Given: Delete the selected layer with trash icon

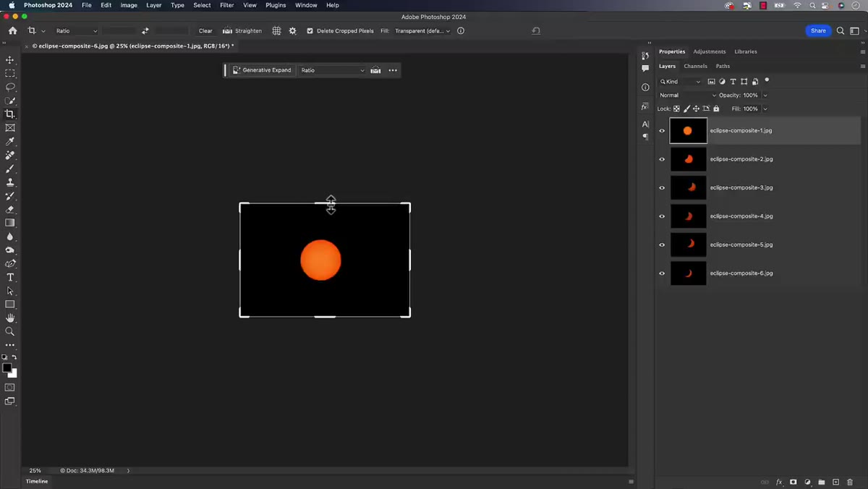Looking at the screenshot, I should coord(851,482).
